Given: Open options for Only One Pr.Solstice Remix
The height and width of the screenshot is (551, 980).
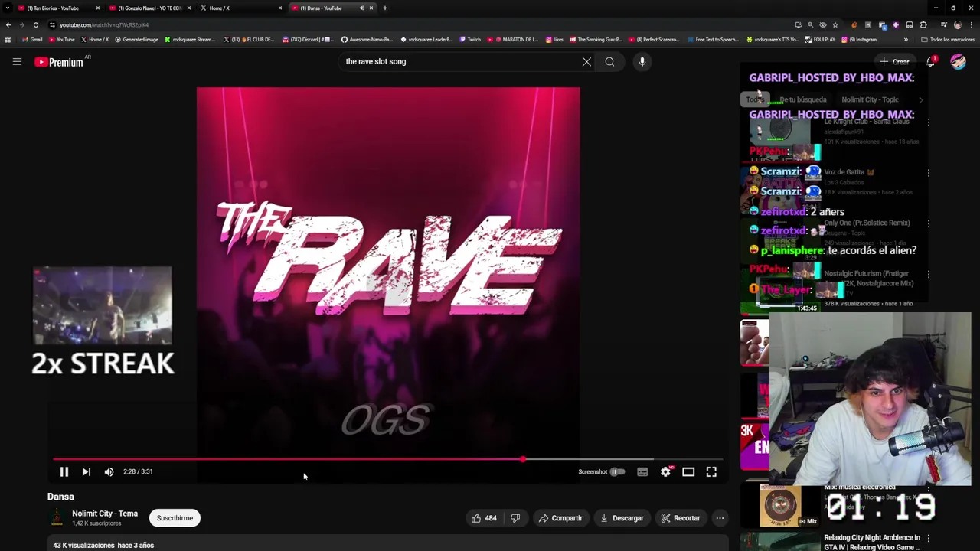Looking at the screenshot, I should click(x=929, y=223).
